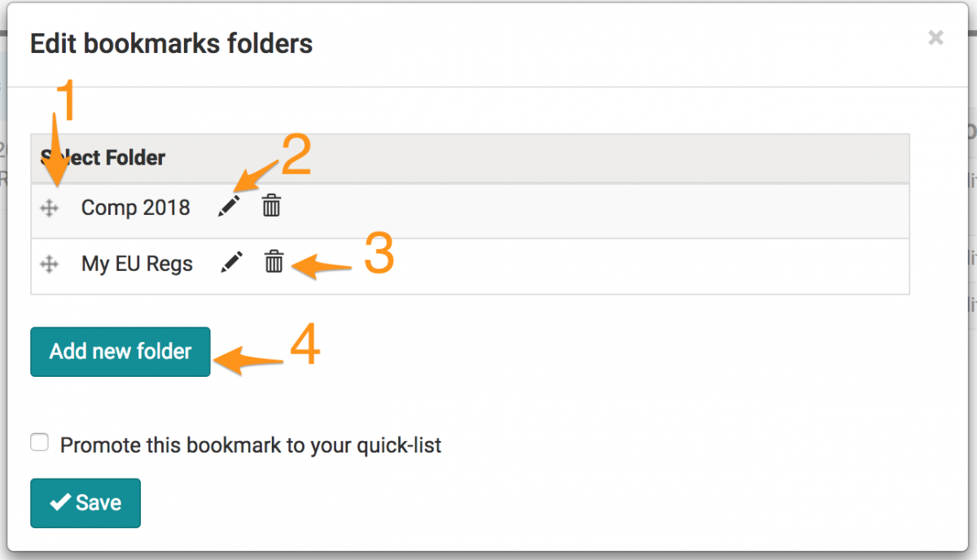Select the Comp 2018 folder name
Screen dimensions: 977x560
click(135, 208)
